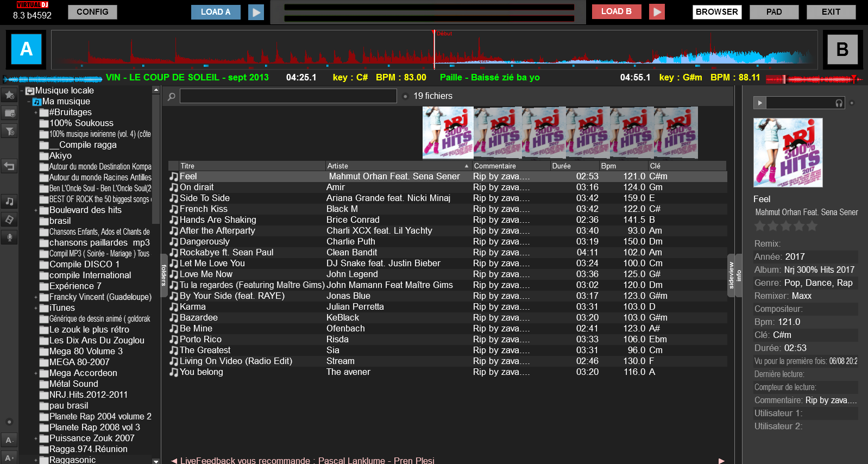The image size is (868, 464).
Task: Expand the iTunes folder node
Action: coord(36,308)
